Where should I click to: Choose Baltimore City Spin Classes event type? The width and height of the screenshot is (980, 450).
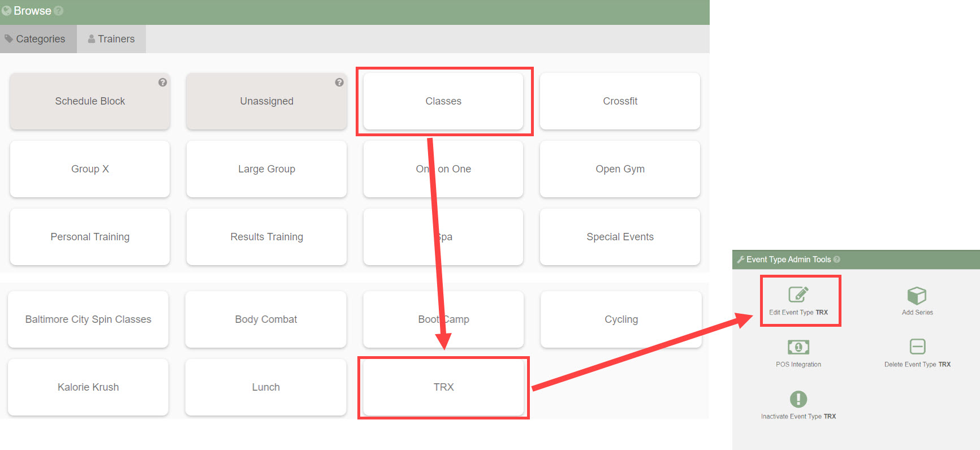coord(88,319)
